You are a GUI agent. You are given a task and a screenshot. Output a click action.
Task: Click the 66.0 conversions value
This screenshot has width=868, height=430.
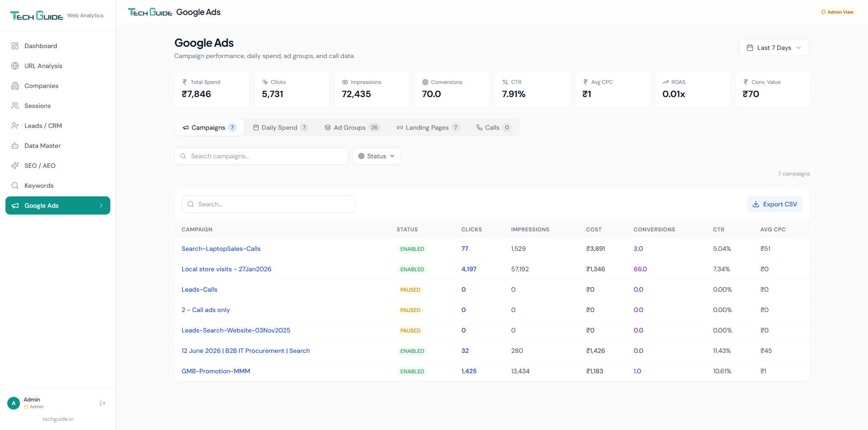coord(640,269)
